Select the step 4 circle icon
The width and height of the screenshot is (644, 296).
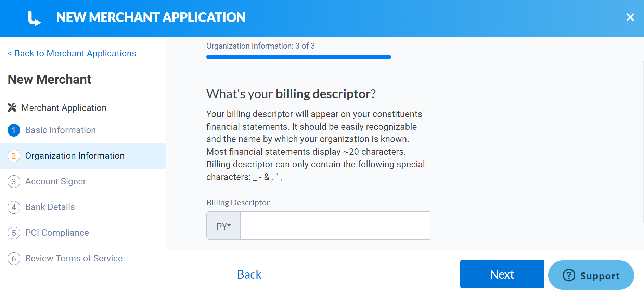pyautogui.click(x=14, y=207)
